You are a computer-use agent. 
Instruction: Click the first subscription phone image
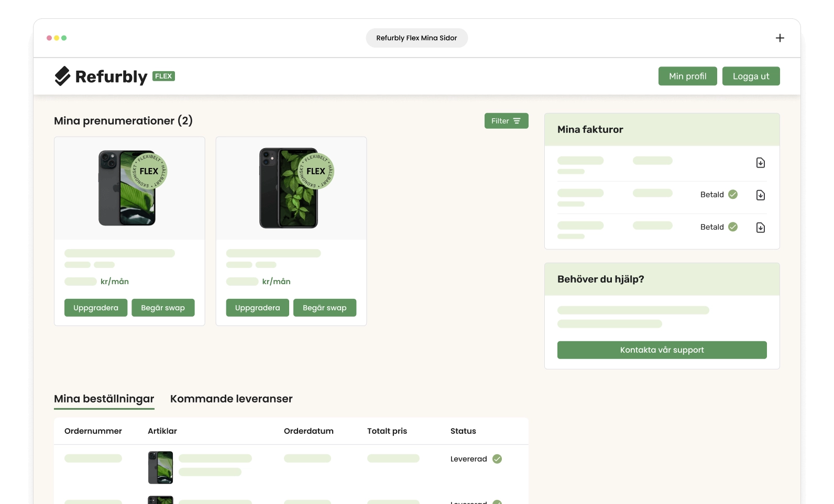point(127,188)
